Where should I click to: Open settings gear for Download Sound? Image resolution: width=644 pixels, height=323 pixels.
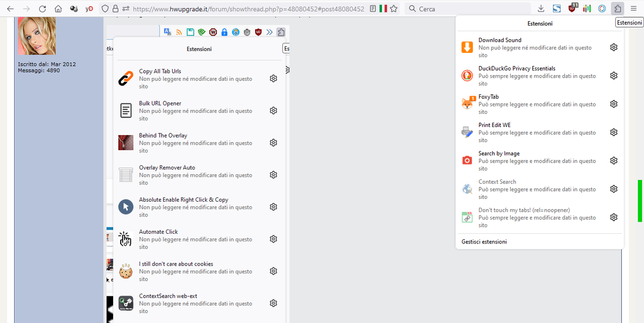point(614,47)
